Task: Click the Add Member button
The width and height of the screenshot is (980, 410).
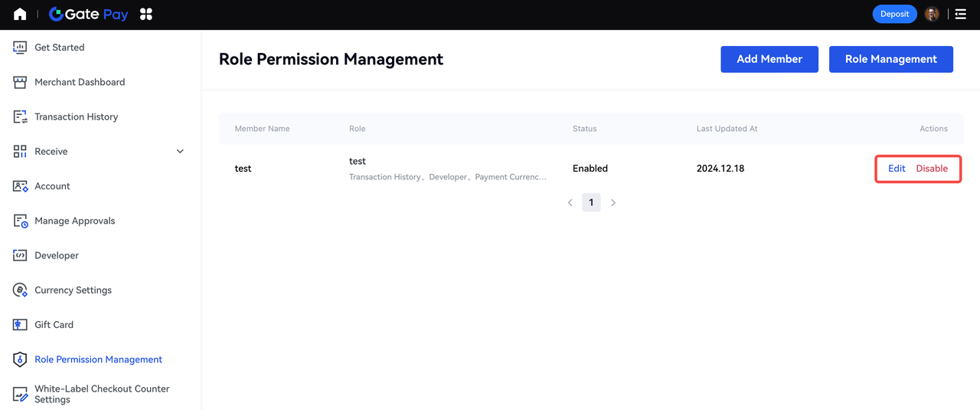Action: click(x=769, y=59)
